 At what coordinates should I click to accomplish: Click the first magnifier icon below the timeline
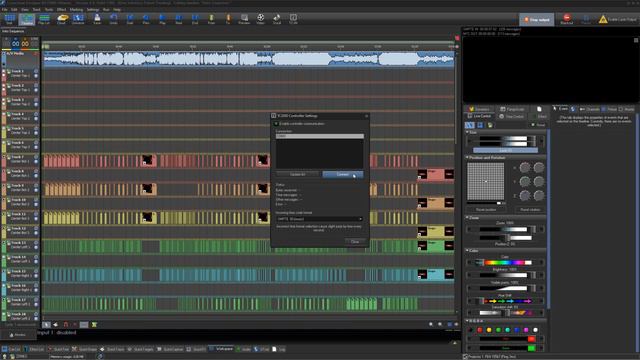pos(431,324)
